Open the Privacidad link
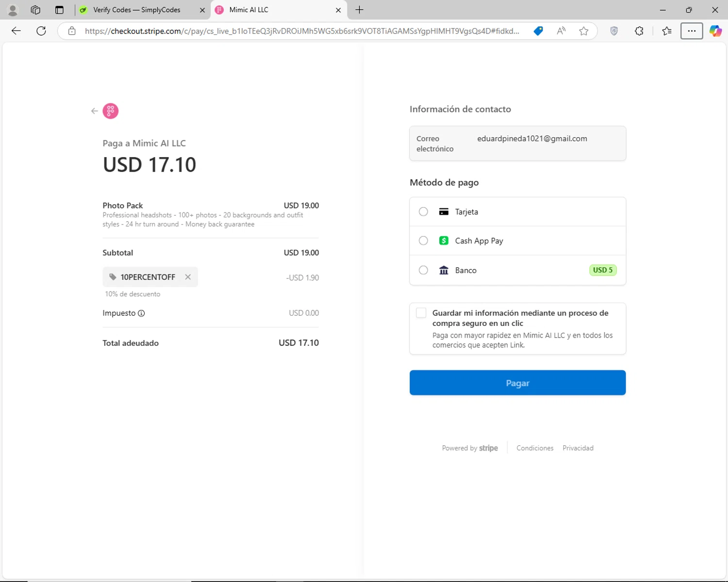The width and height of the screenshot is (728, 582). [578, 448]
